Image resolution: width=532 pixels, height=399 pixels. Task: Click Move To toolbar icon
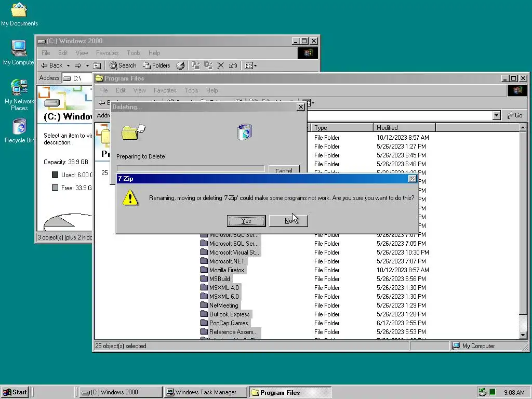pos(196,65)
